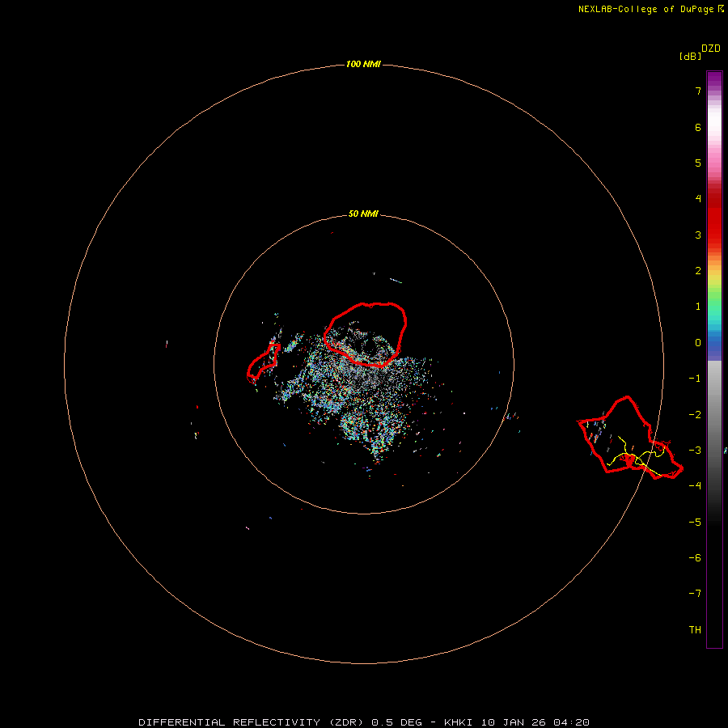The image size is (728, 728).
Task: Click the DZD color scale title
Action: [710, 49]
